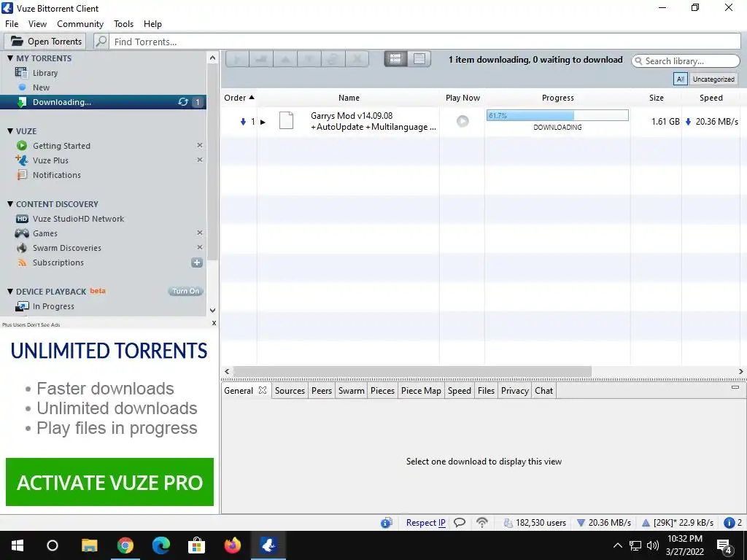Open the Help menu
This screenshot has height=560, width=747.
152,24
